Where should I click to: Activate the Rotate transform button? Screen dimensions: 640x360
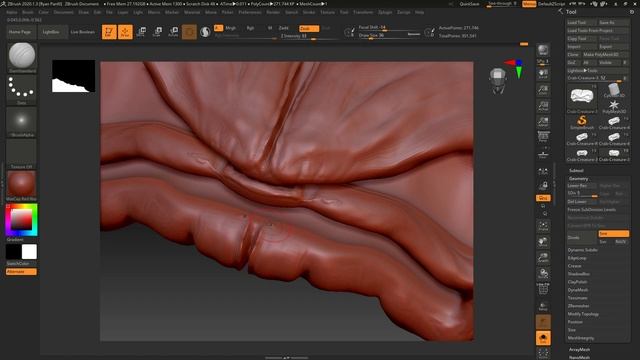tap(173, 32)
